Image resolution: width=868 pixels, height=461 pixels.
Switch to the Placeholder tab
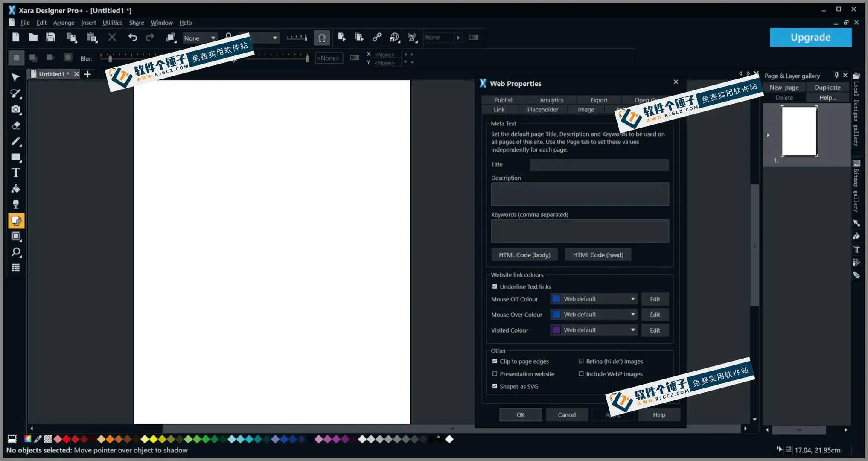(x=542, y=109)
